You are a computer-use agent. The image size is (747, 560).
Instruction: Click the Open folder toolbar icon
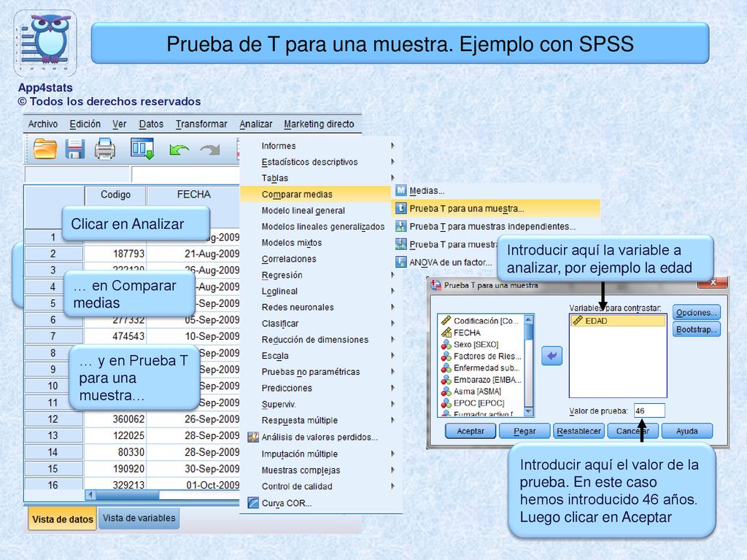(44, 149)
